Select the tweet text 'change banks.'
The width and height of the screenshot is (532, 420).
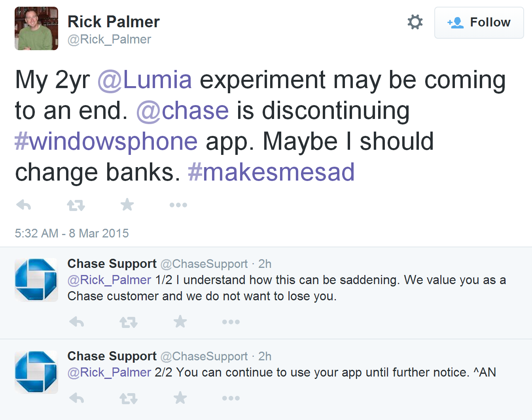(97, 172)
